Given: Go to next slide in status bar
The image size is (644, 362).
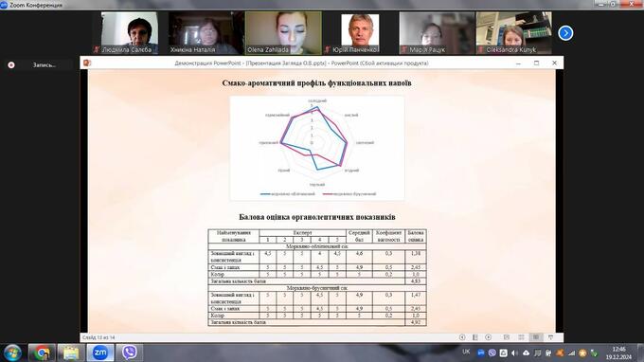Looking at the screenshot, I should tap(489, 337).
